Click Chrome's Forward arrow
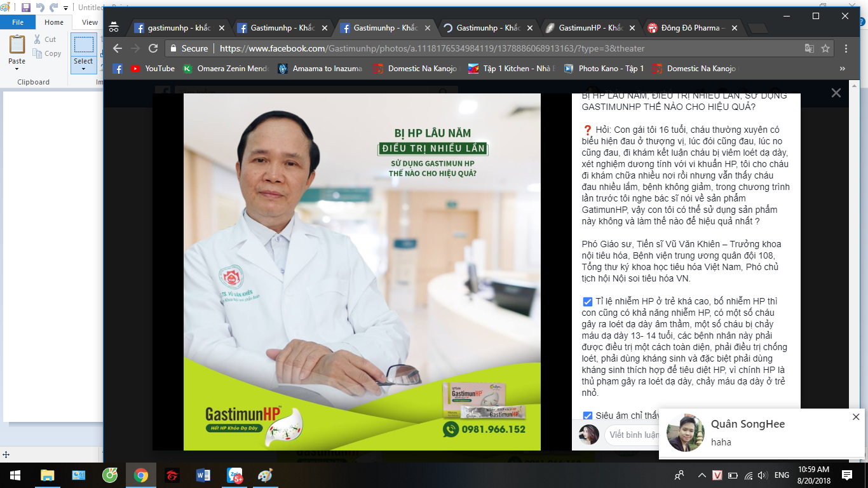This screenshot has width=868, height=488. click(x=135, y=48)
